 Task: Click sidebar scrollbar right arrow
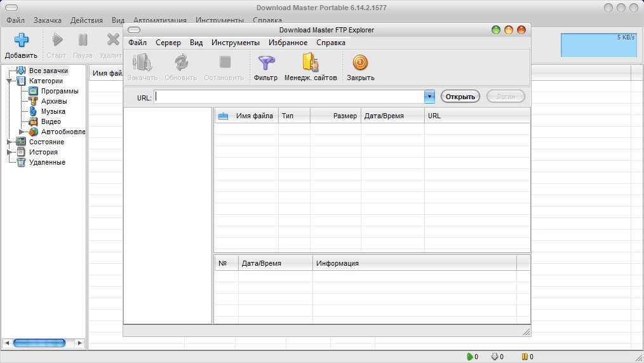coord(79,343)
